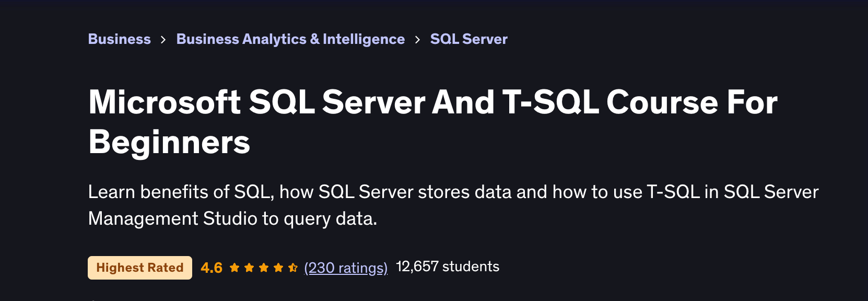Viewport: 868px width, 301px height.
Task: Click the second star in the rating row
Action: tap(250, 267)
